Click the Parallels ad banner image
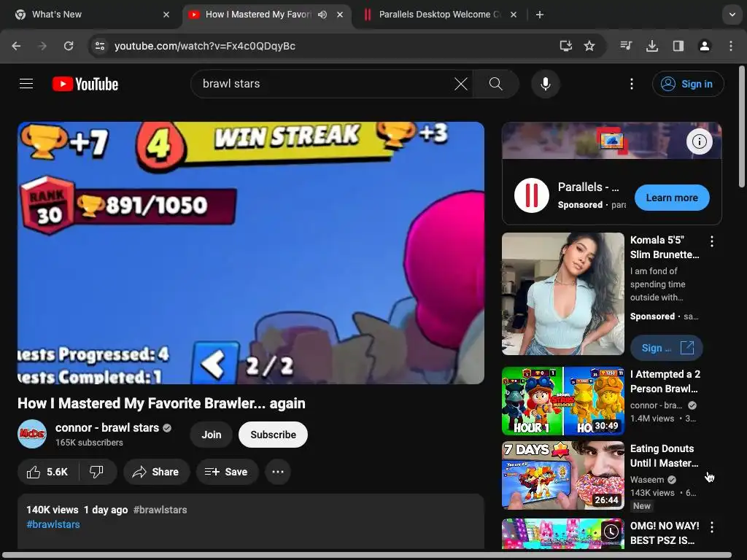 [x=612, y=141]
